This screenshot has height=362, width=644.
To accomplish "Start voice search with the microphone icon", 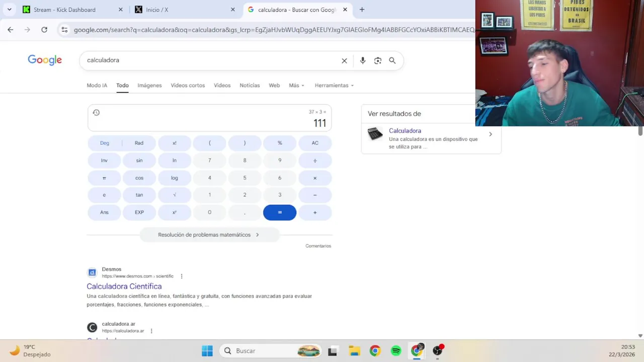I will pyautogui.click(x=363, y=61).
